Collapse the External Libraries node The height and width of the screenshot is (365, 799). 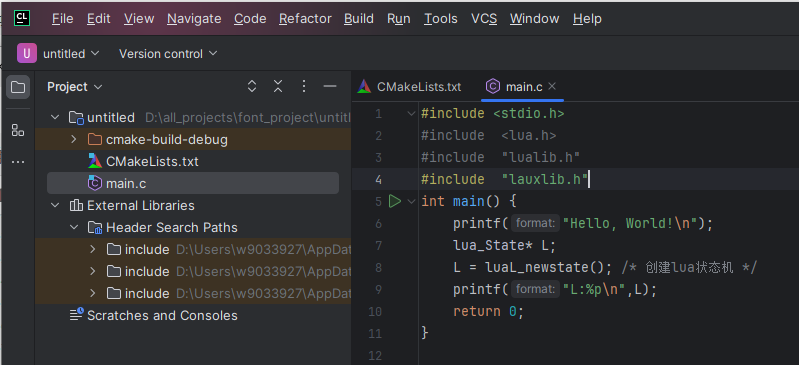point(55,206)
